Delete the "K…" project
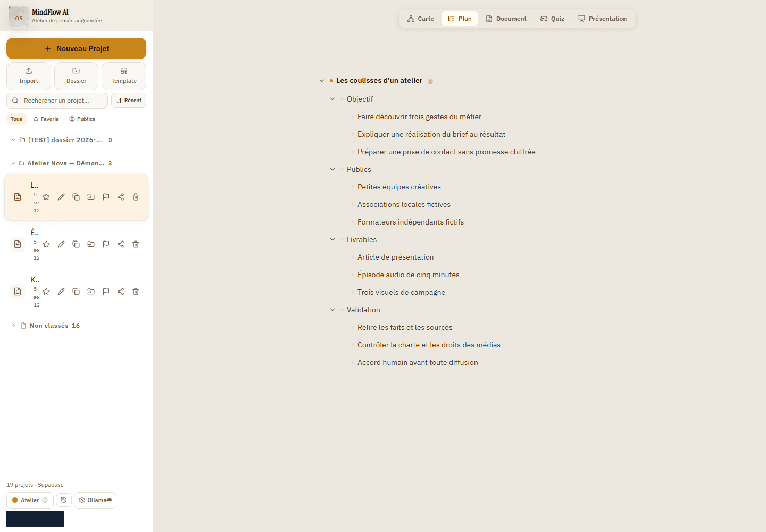This screenshot has width=766, height=532. [x=136, y=292]
